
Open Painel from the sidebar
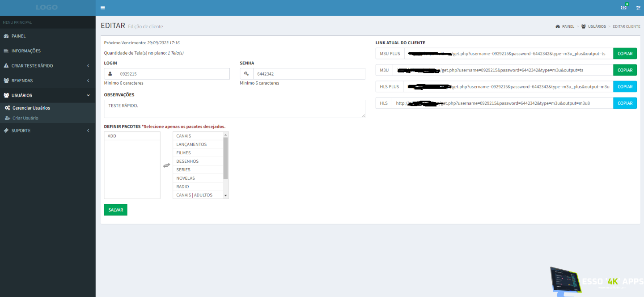click(18, 36)
